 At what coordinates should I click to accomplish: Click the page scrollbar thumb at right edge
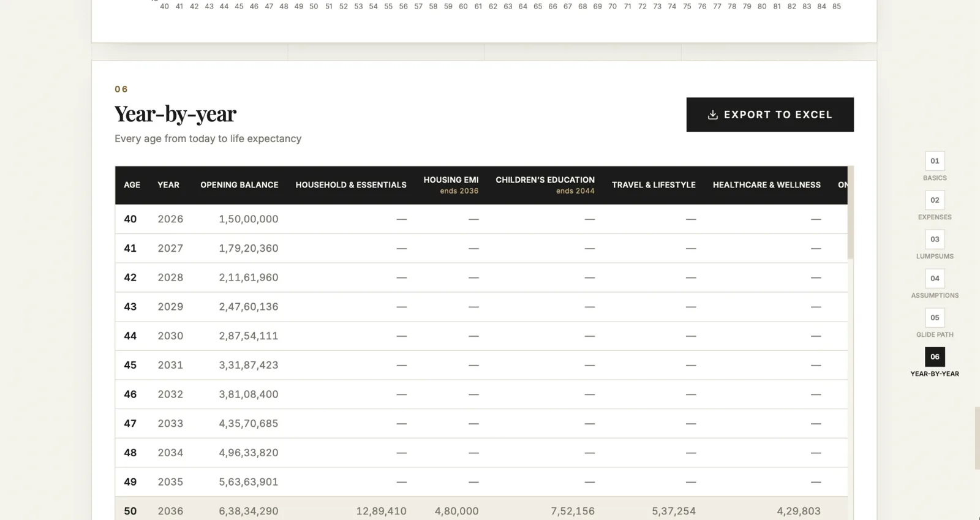[x=978, y=438]
